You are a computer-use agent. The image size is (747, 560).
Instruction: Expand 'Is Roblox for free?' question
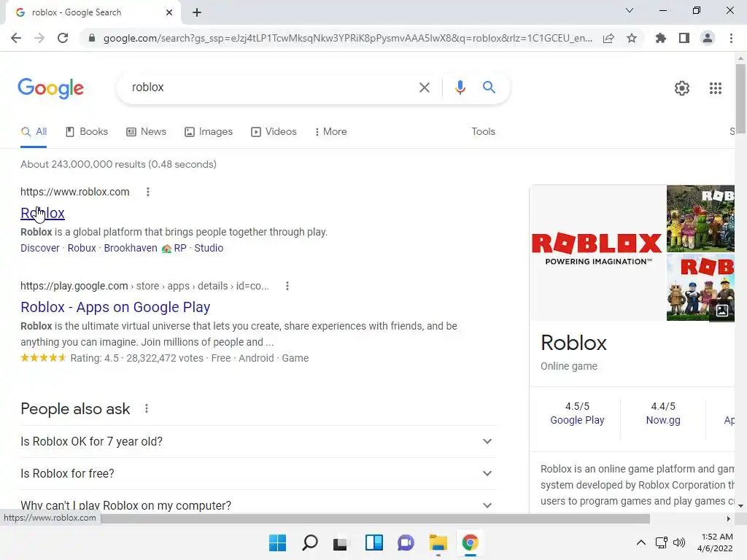tap(258, 473)
